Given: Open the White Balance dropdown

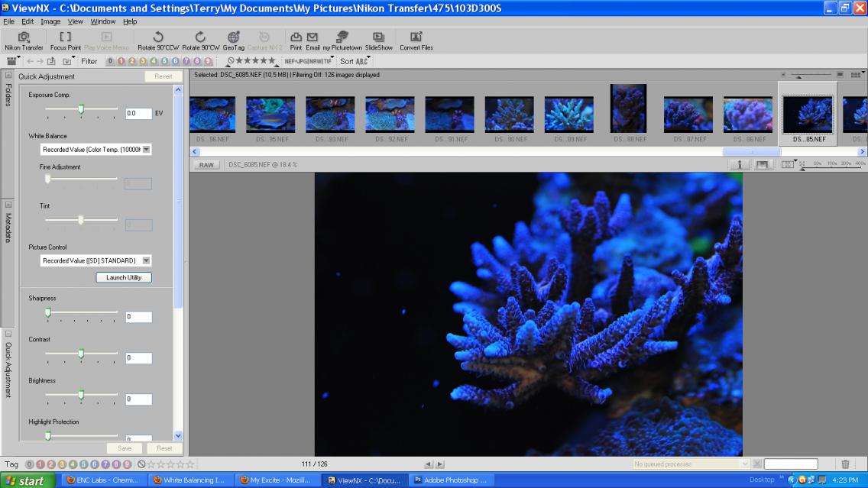Looking at the screenshot, I should point(96,150).
